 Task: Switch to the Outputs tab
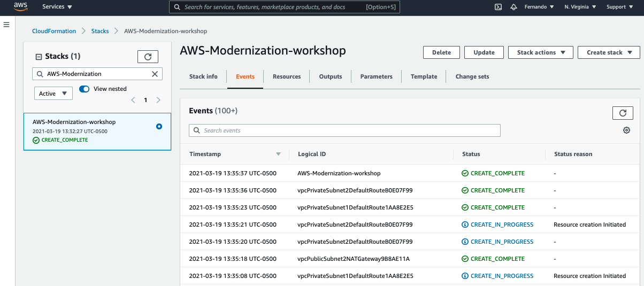pos(331,76)
